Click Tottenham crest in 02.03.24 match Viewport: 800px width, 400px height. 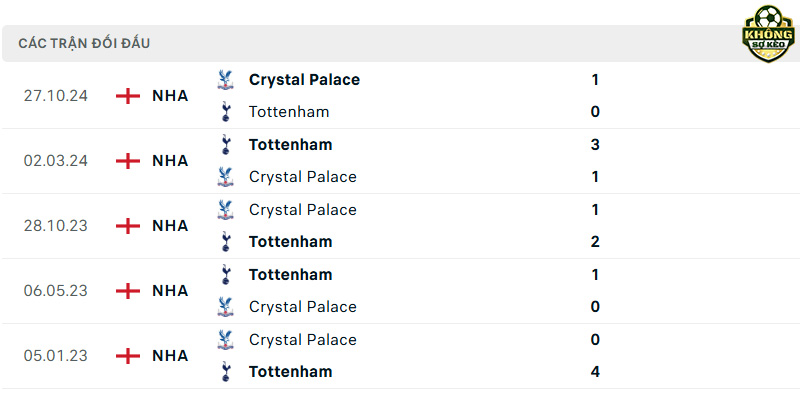pos(225,145)
